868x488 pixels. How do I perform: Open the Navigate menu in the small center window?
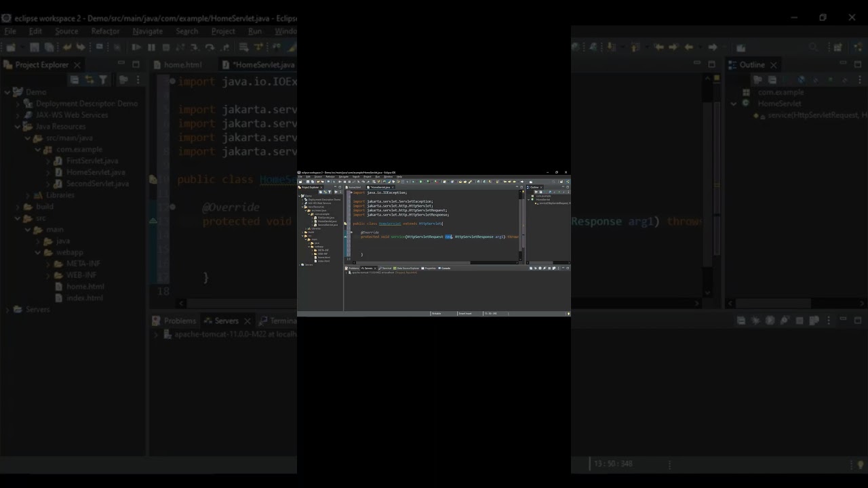point(344,177)
